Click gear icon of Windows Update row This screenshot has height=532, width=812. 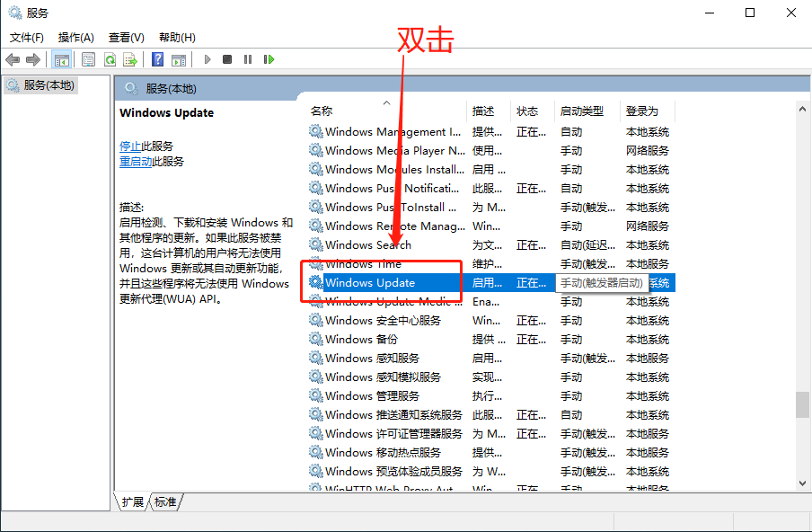[316, 282]
